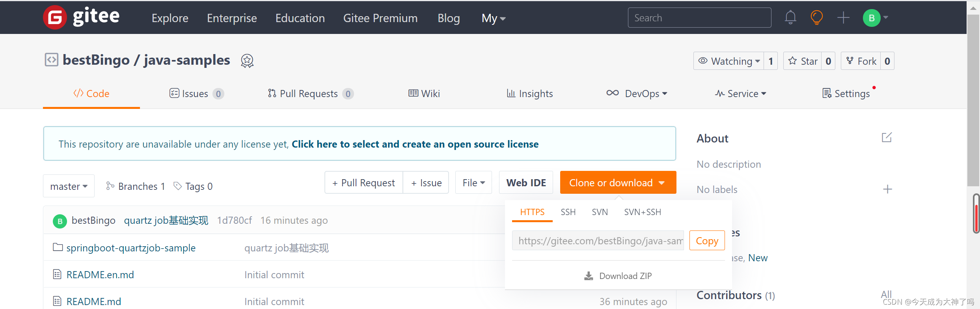Select the SVN clone tab

click(x=600, y=212)
